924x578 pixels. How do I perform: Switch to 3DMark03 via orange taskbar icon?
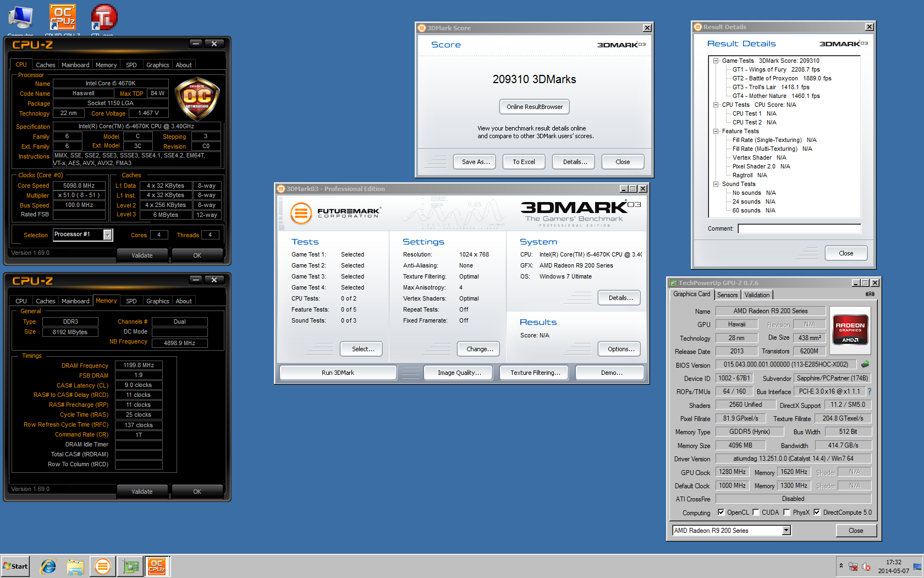102,566
